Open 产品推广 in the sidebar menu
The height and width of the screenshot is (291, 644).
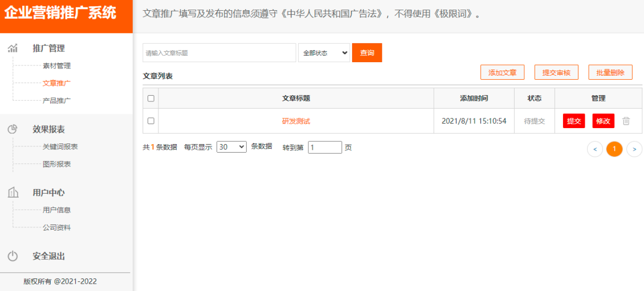pos(56,101)
